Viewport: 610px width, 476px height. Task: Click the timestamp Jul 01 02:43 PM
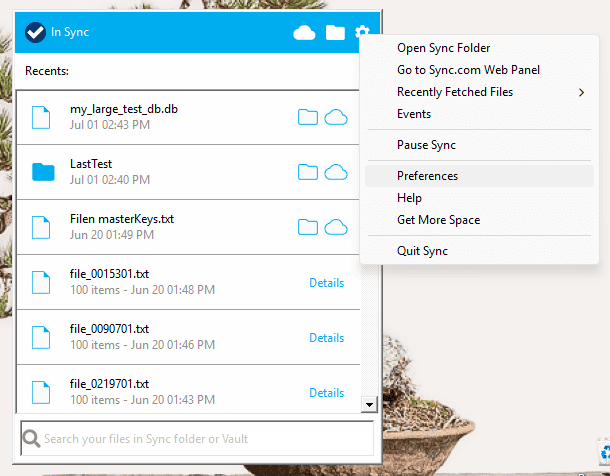click(110, 125)
